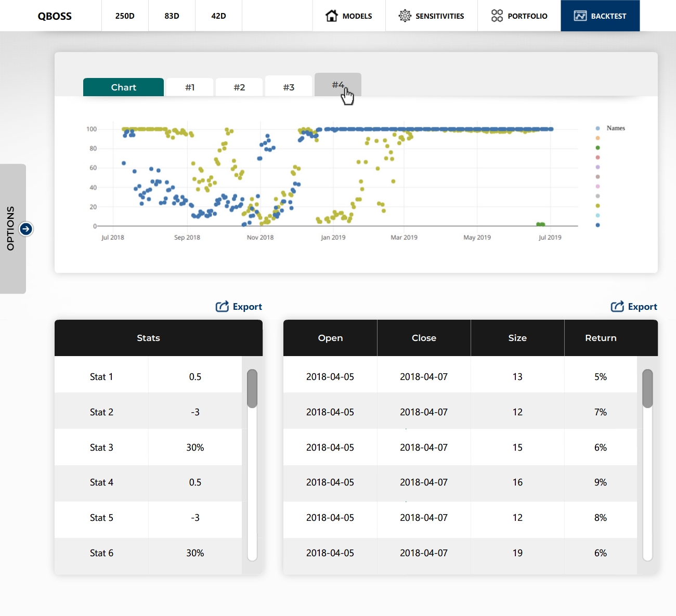Click the Portfolio four-circles icon
676x616 pixels.
pyautogui.click(x=497, y=16)
